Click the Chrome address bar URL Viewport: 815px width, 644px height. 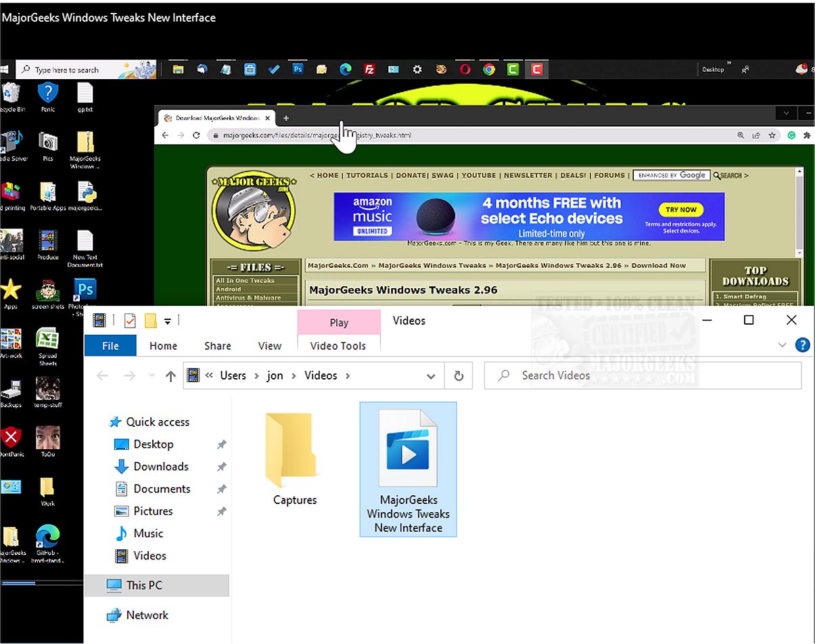pos(317,135)
